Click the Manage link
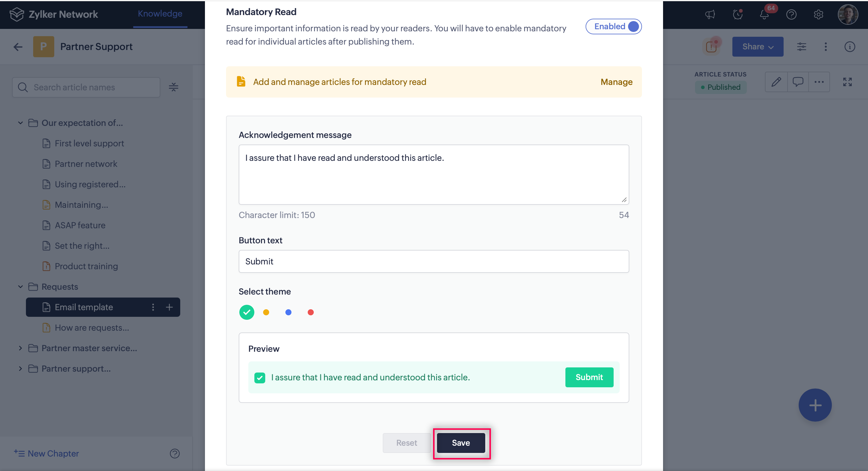Screen dimensions: 868x471 pyautogui.click(x=616, y=82)
